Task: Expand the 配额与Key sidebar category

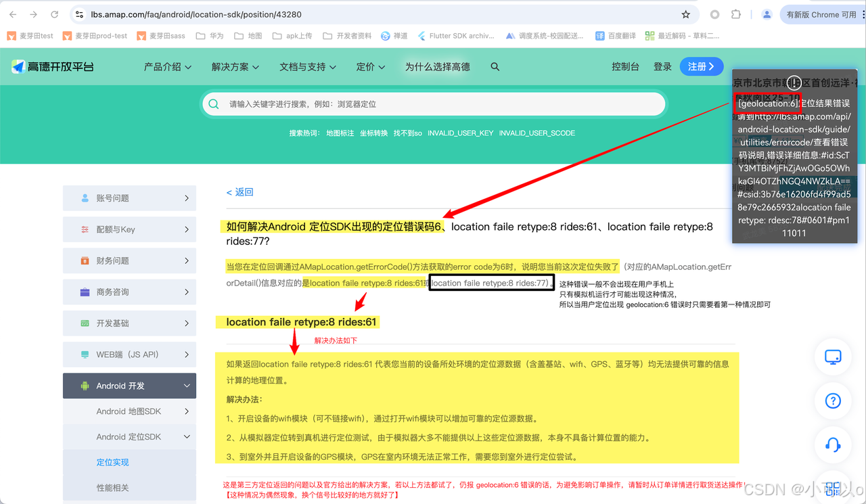Action: [x=129, y=229]
